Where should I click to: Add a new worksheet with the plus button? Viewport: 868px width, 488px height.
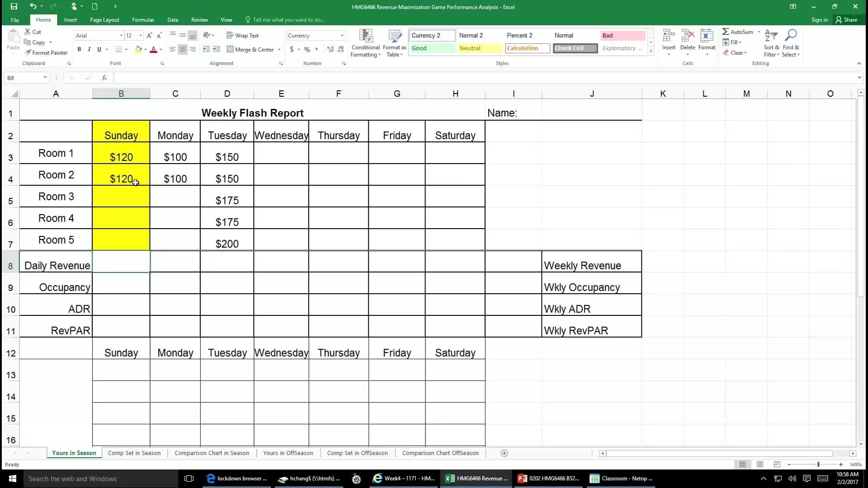click(x=504, y=453)
